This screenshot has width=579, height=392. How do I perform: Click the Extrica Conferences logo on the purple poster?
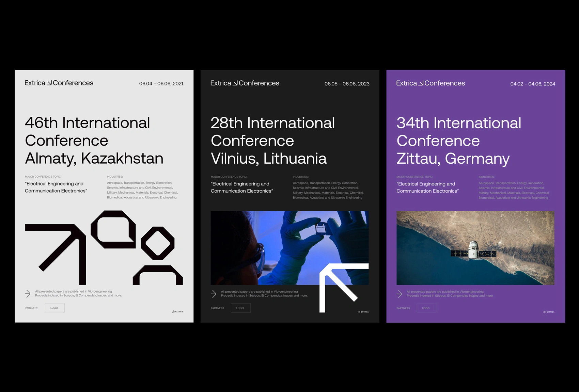tap(431, 83)
